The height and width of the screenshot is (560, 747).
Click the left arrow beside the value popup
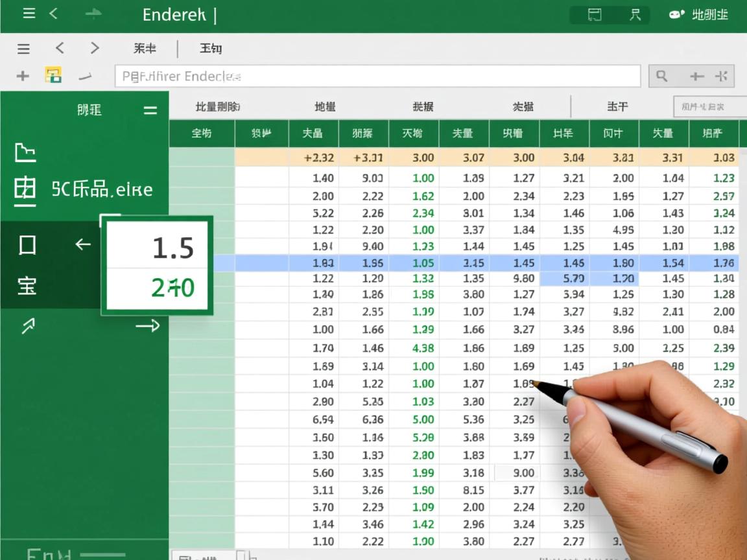coord(82,244)
